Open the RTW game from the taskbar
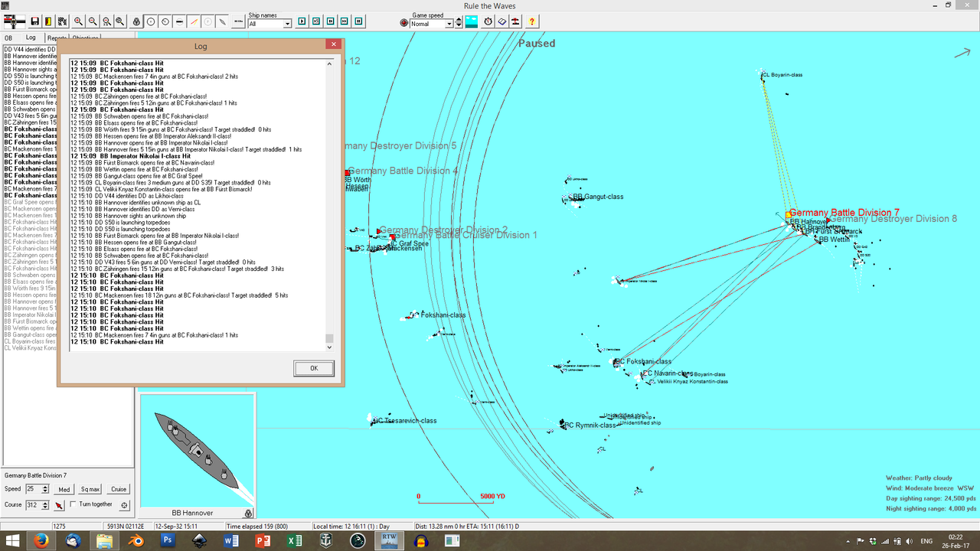The width and height of the screenshot is (980, 551). pyautogui.click(x=389, y=540)
